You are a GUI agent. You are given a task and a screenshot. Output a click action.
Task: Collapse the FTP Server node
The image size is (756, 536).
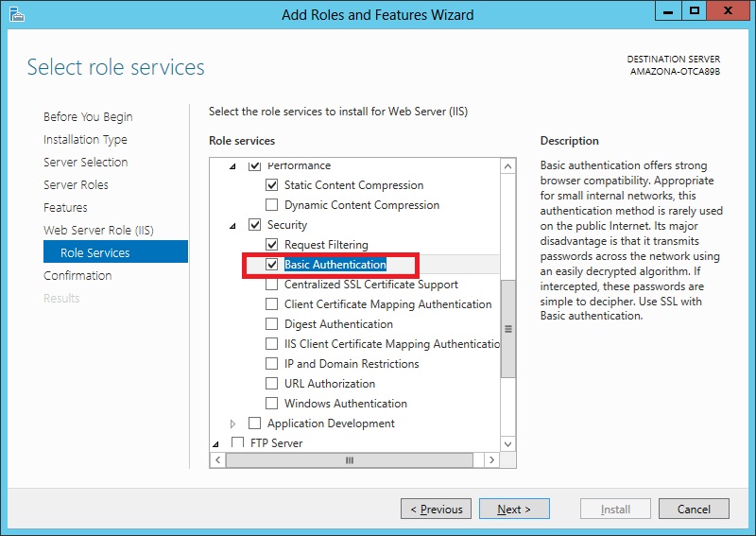point(215,443)
